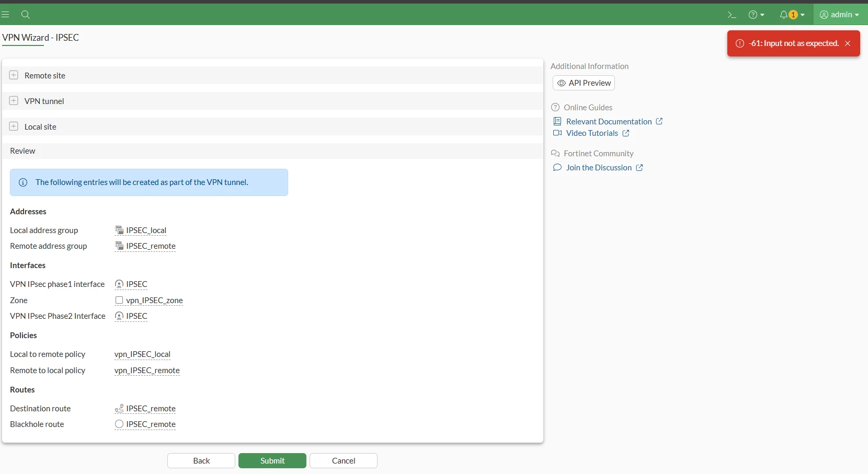Expand the Remote site section
Image resolution: width=868 pixels, height=474 pixels.
pos(14,75)
